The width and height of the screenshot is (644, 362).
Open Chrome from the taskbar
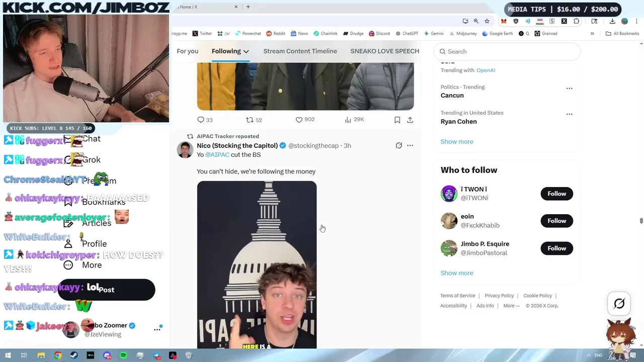58,355
